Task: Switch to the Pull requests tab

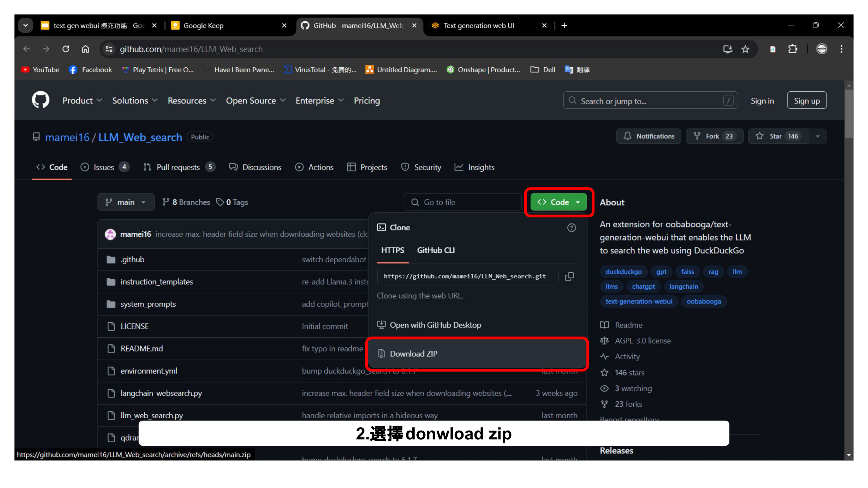Action: (179, 167)
